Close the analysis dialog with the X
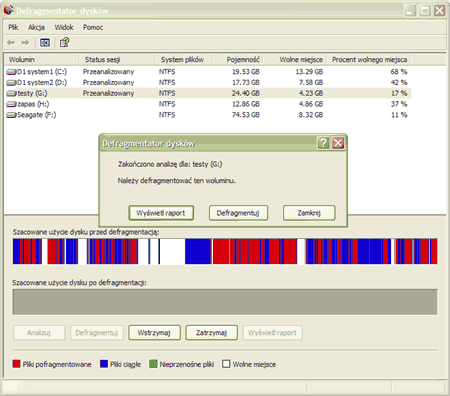This screenshot has height=396, width=450. [338, 143]
